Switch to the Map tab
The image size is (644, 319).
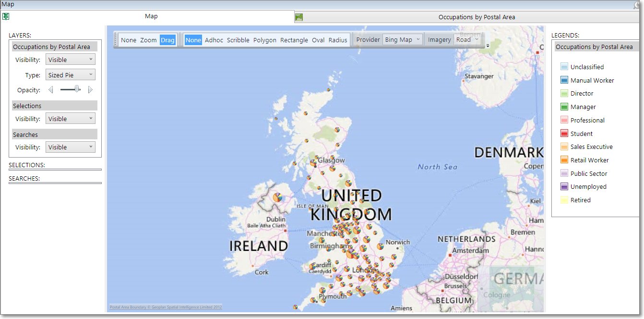[151, 16]
